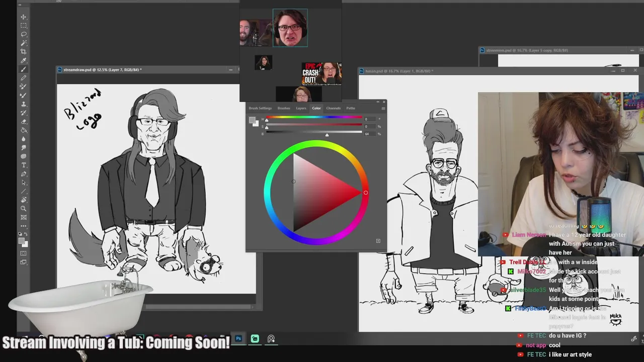Image resolution: width=644 pixels, height=362 pixels.
Task: Click the Hue value input field
Action: click(x=370, y=119)
